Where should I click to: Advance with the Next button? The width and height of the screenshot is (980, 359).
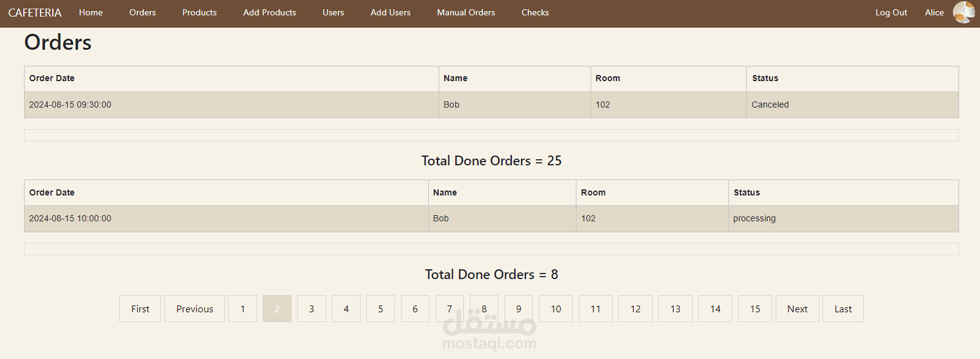pyautogui.click(x=797, y=309)
